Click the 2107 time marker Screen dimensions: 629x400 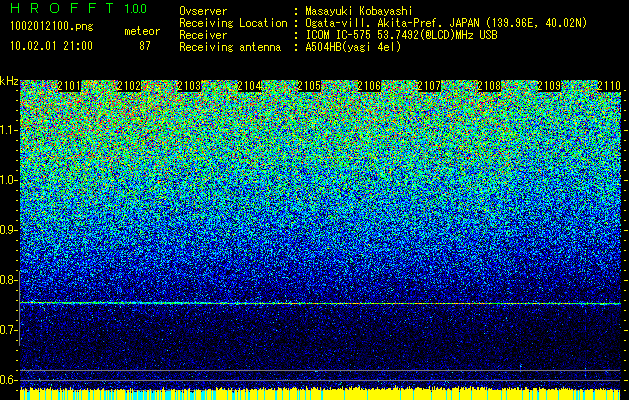[x=429, y=86]
